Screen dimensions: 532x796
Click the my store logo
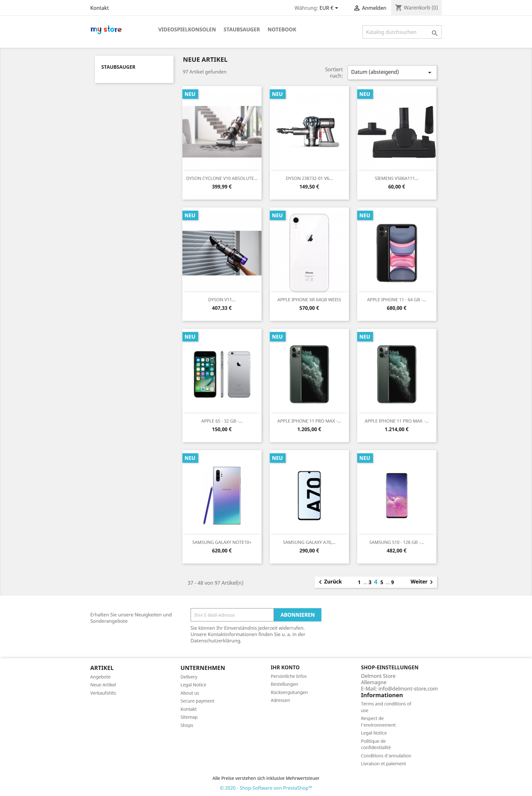(106, 30)
